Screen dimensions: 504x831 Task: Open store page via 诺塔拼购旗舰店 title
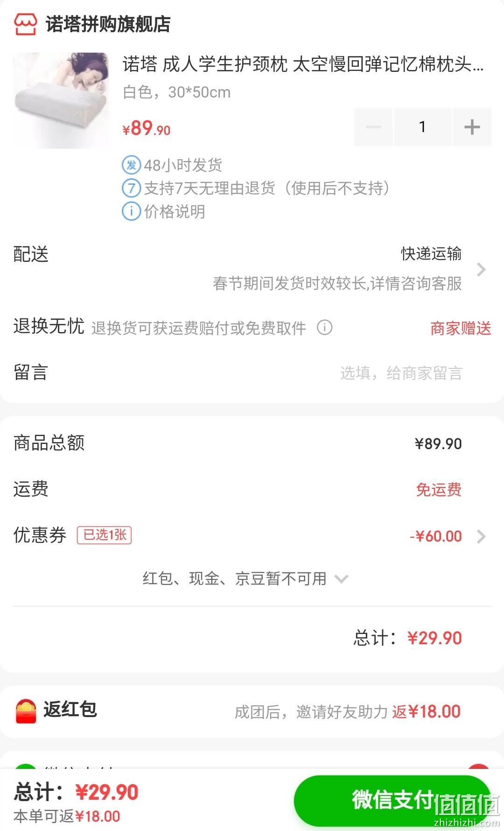coord(108,24)
